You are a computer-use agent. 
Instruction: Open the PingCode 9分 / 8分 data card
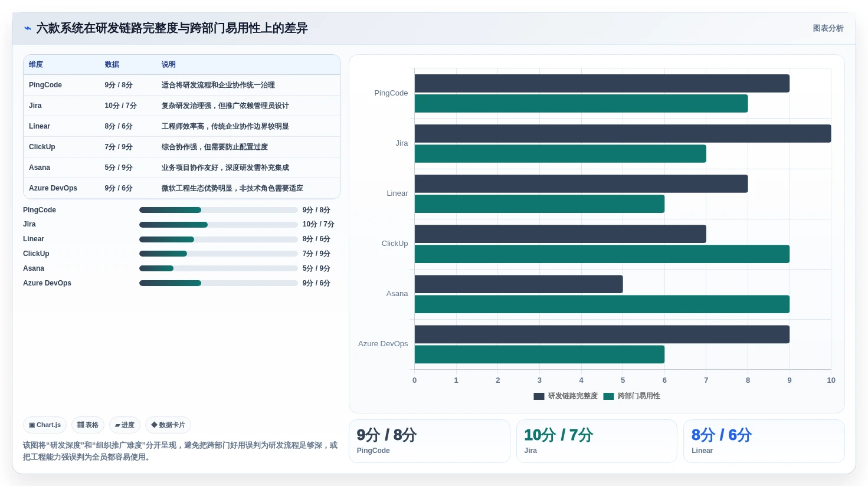tap(430, 441)
